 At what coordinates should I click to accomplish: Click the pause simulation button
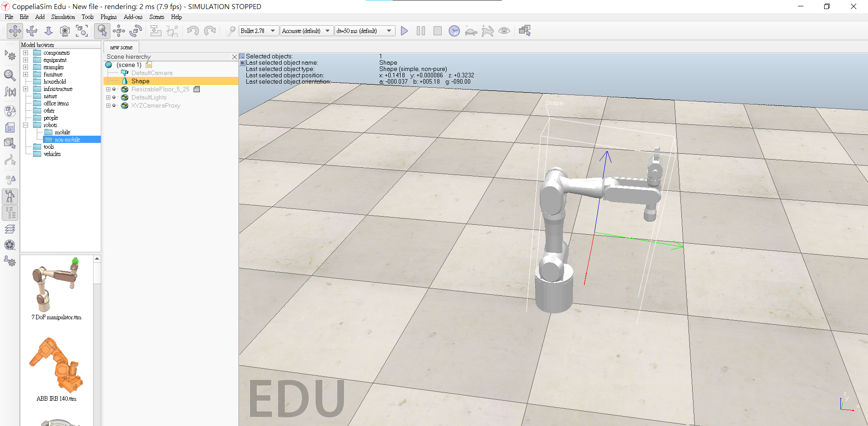coord(421,31)
